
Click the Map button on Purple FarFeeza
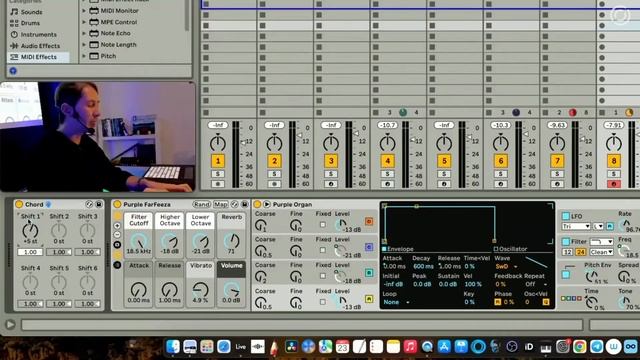click(221, 204)
